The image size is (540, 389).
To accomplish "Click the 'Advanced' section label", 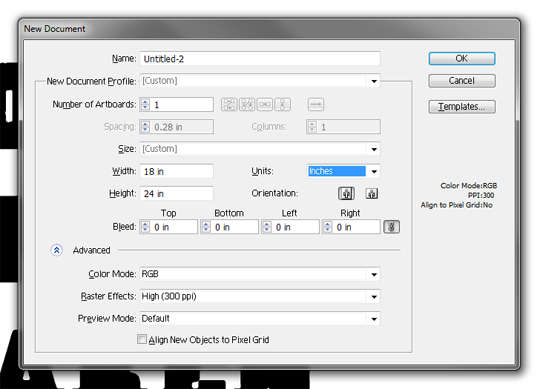I will [92, 250].
